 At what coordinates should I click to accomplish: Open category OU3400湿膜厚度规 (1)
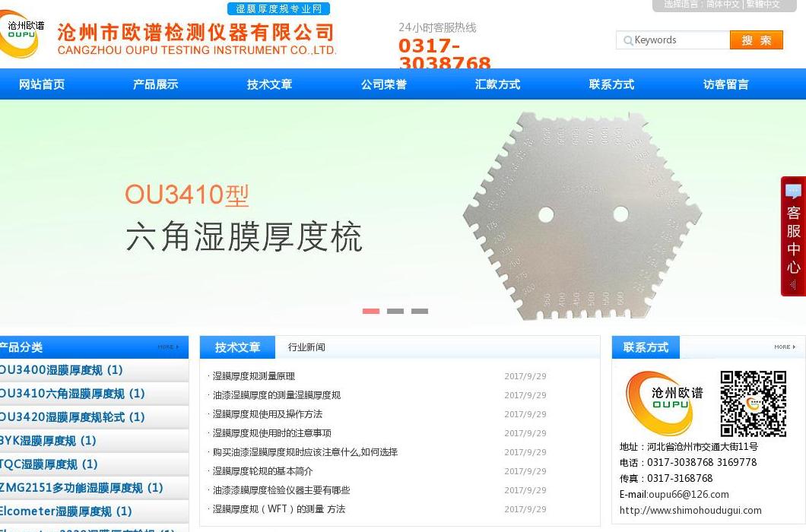point(61,370)
